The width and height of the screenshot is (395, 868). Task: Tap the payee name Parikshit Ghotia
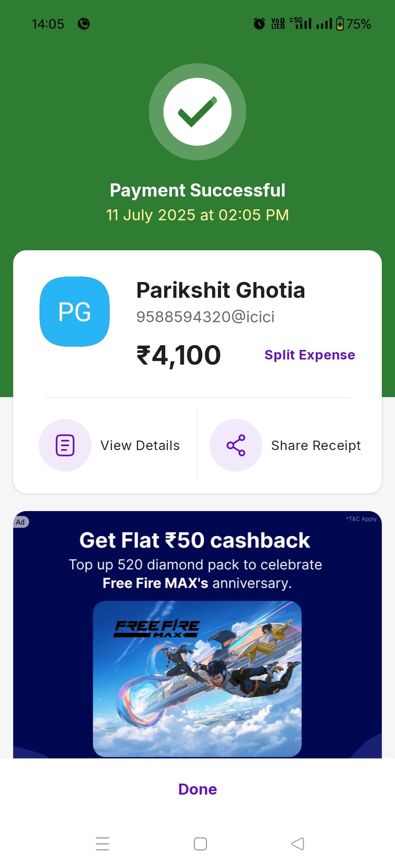221,290
